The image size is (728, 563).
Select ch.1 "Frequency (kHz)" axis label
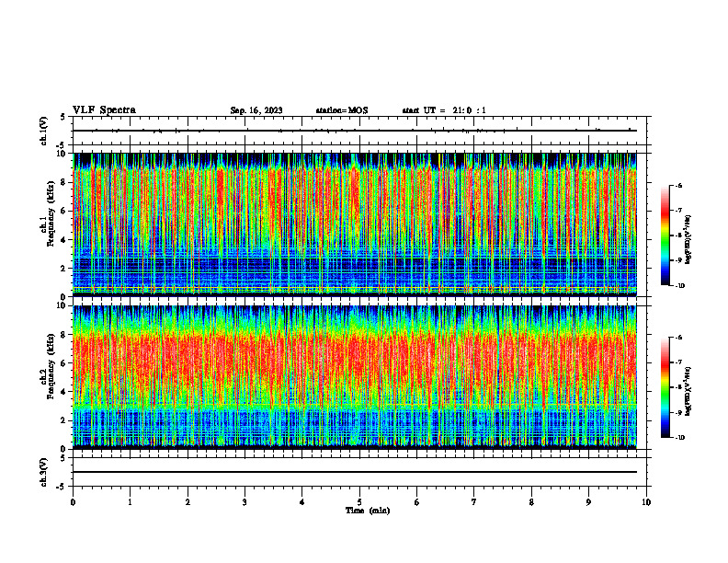[x=51, y=213]
